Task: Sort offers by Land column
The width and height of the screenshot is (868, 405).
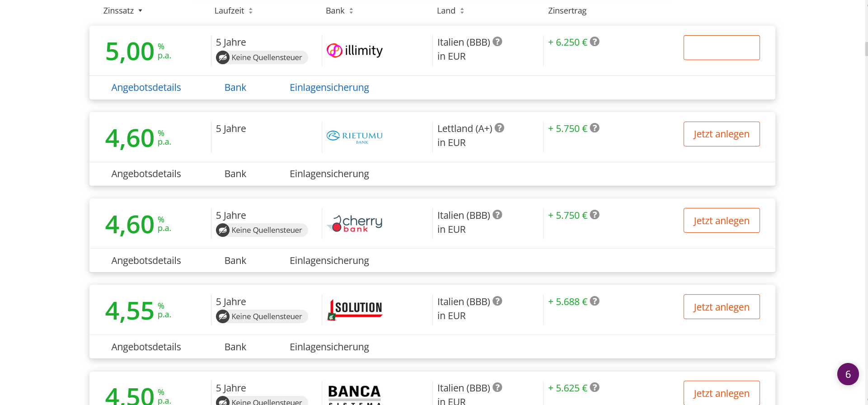Action: (450, 11)
